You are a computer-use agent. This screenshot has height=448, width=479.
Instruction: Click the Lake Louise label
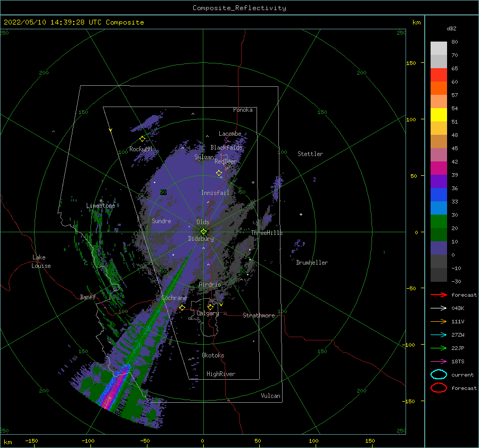pyautogui.click(x=41, y=262)
